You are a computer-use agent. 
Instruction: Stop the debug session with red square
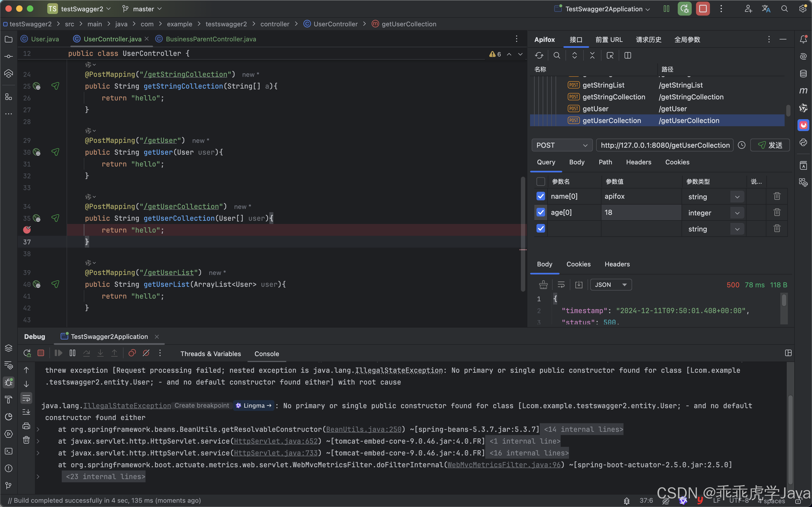coord(41,353)
